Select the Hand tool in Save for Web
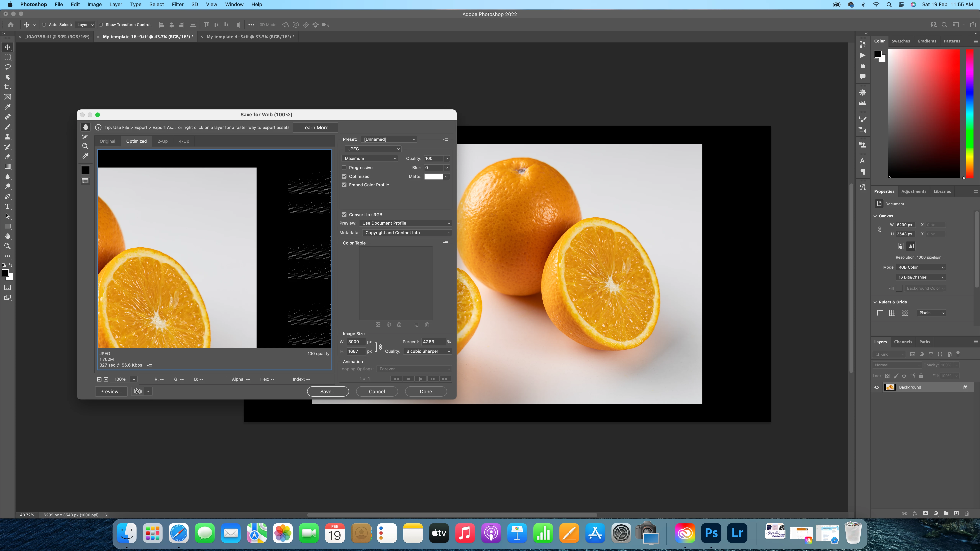This screenshot has width=980, height=551. pos(85,127)
